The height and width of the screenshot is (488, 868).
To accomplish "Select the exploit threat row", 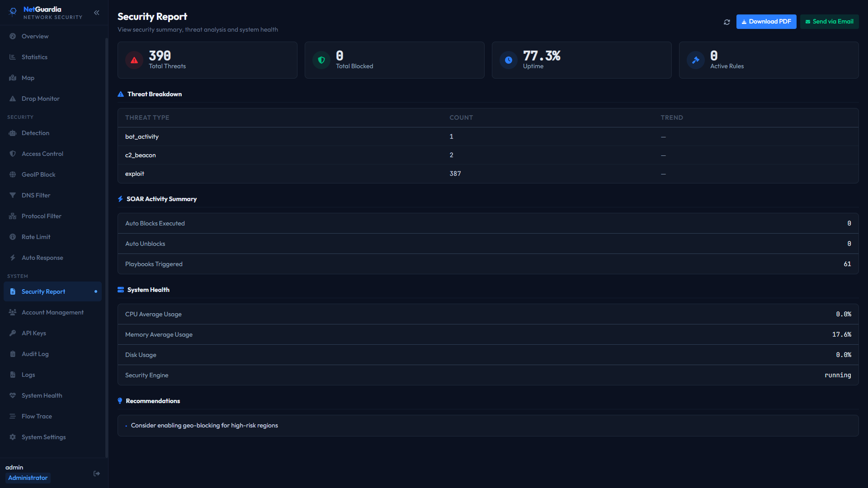I will point(488,174).
